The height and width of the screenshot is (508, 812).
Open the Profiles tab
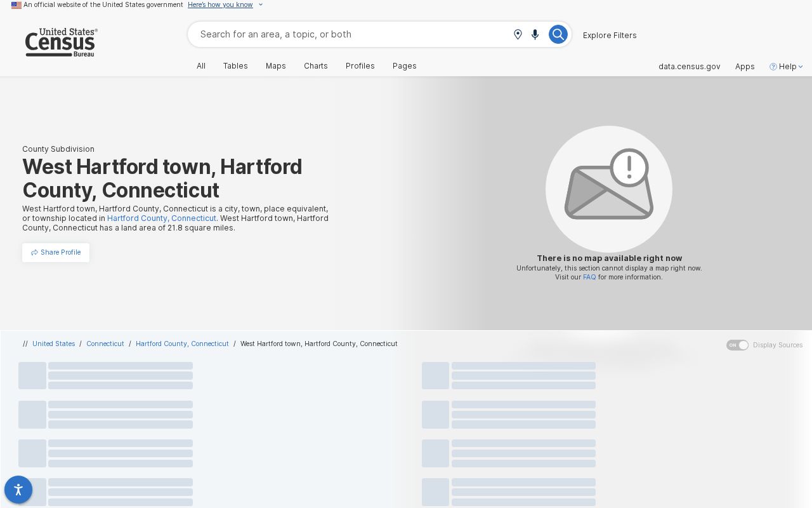point(360,66)
